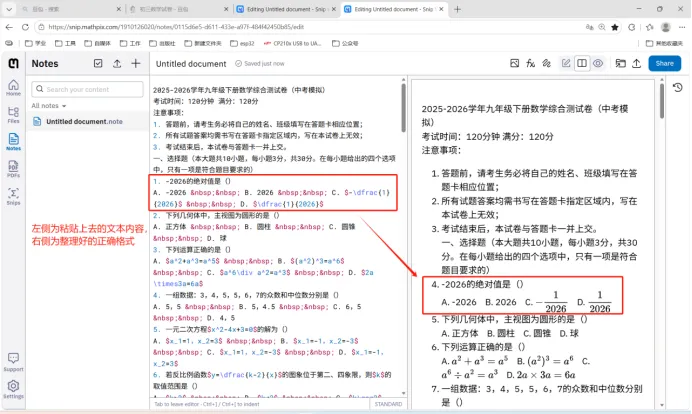Expand the All notes filter dropdown
Image resolution: width=692 pixels, height=414 pixels.
pyautogui.click(x=49, y=106)
